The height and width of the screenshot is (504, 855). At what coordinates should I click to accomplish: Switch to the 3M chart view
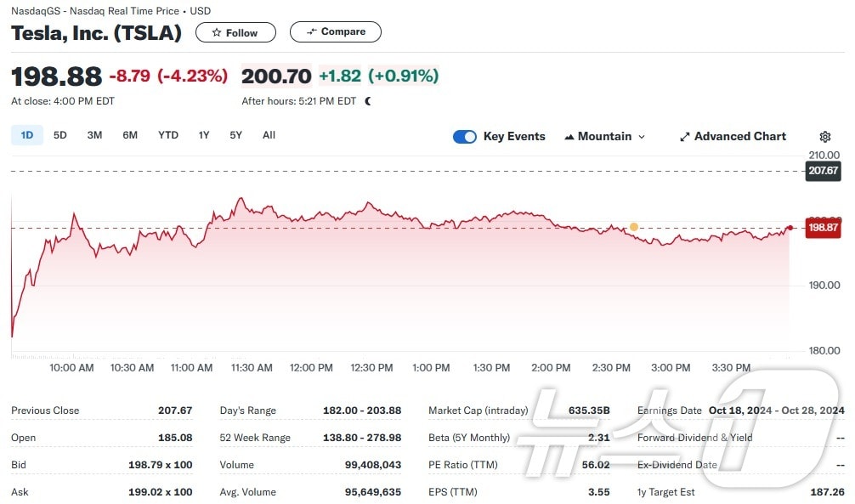coord(94,134)
